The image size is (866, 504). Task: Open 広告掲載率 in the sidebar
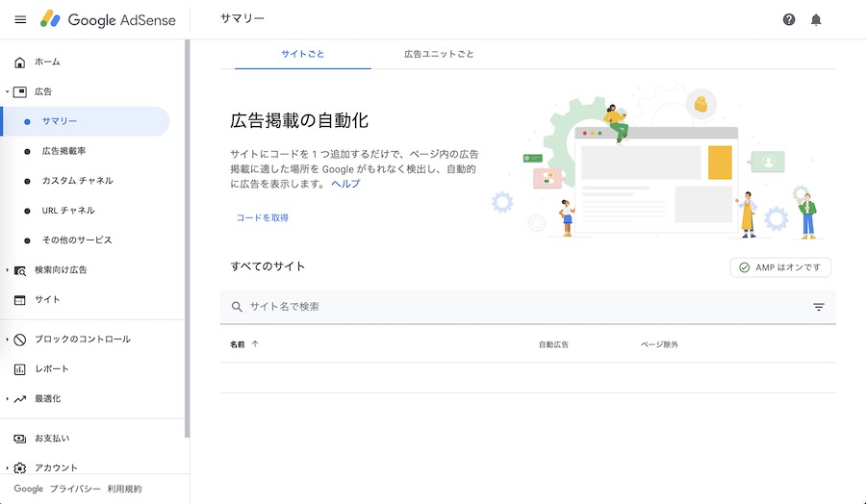pos(64,151)
